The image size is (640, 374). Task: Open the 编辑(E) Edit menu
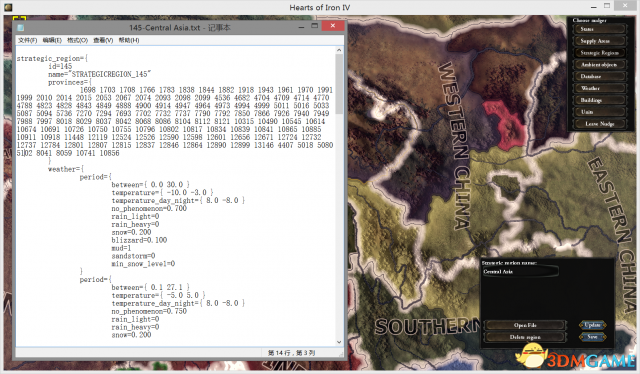coord(52,40)
